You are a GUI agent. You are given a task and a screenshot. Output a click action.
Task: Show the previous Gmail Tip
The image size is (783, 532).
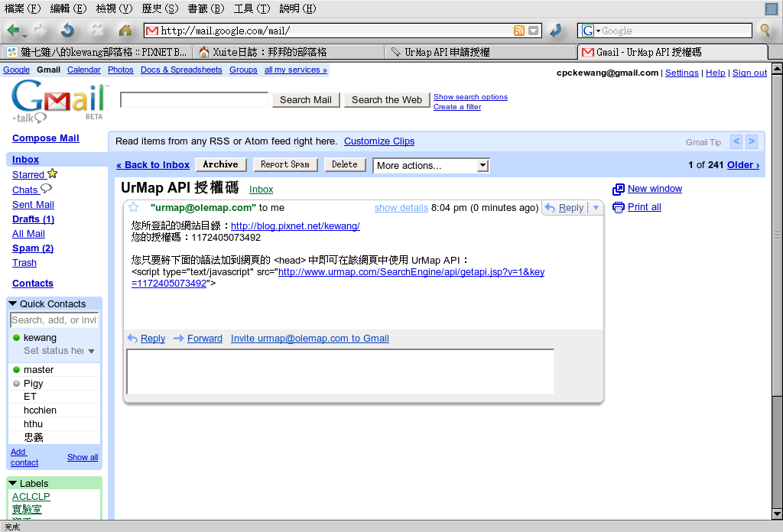pyautogui.click(x=736, y=141)
